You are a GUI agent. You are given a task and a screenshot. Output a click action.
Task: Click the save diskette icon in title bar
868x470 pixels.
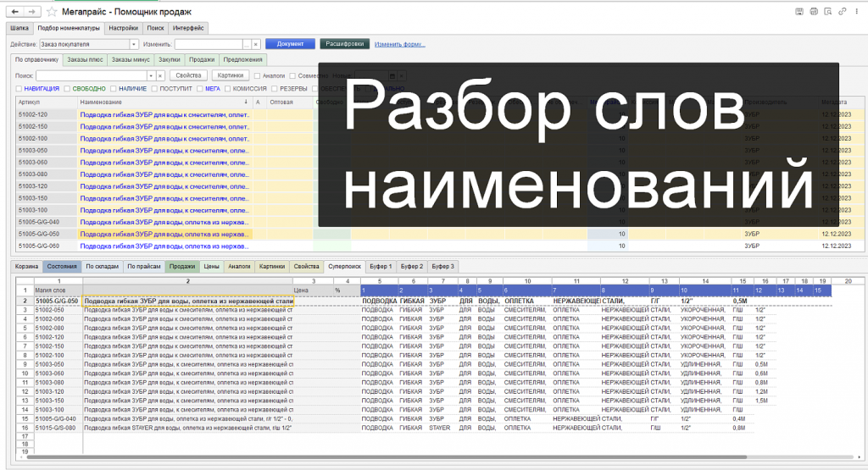799,11
